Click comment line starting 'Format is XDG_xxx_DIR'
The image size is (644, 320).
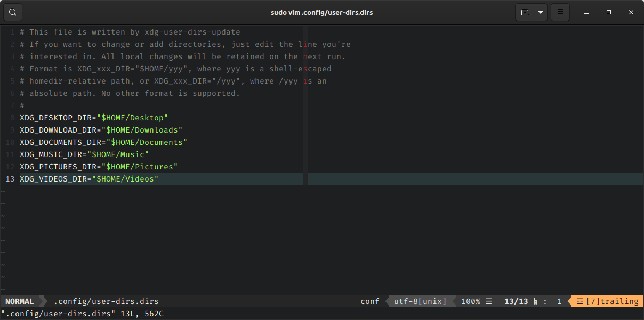click(175, 69)
